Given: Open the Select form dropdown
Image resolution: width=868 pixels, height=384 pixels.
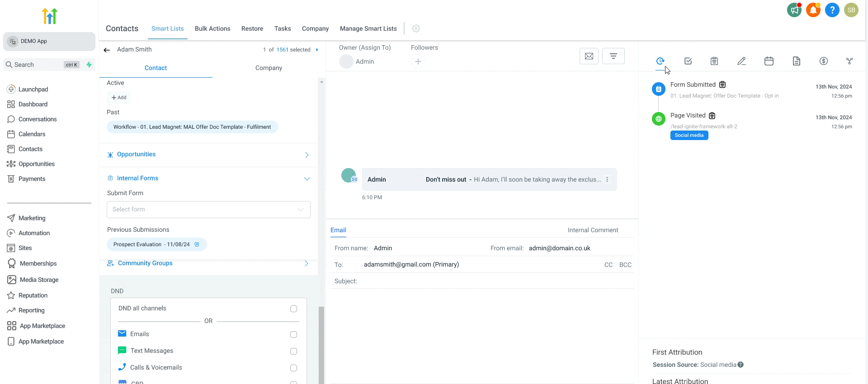Looking at the screenshot, I should (x=208, y=210).
